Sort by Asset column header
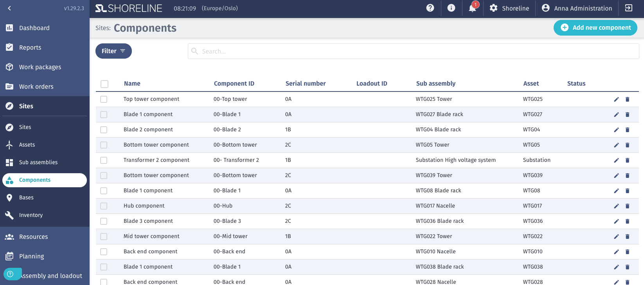 tap(531, 84)
